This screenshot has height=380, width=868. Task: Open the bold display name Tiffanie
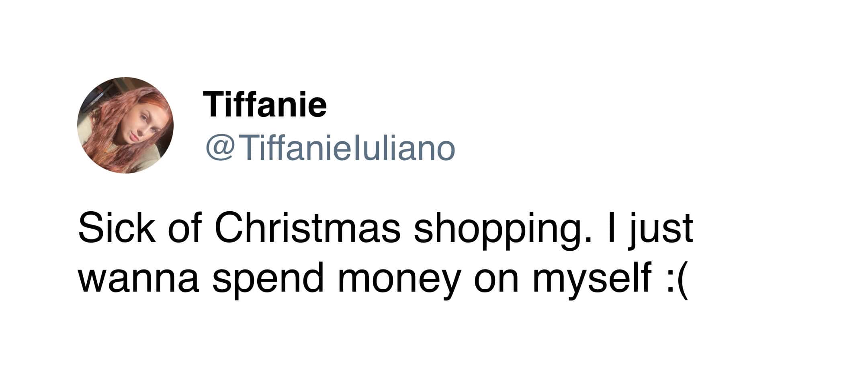pyautogui.click(x=265, y=104)
